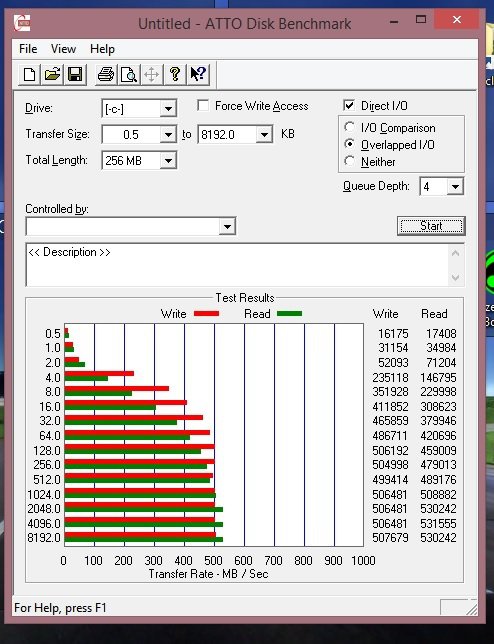The image size is (494, 644).
Task: Expand the Drive dropdown
Action: (168, 109)
